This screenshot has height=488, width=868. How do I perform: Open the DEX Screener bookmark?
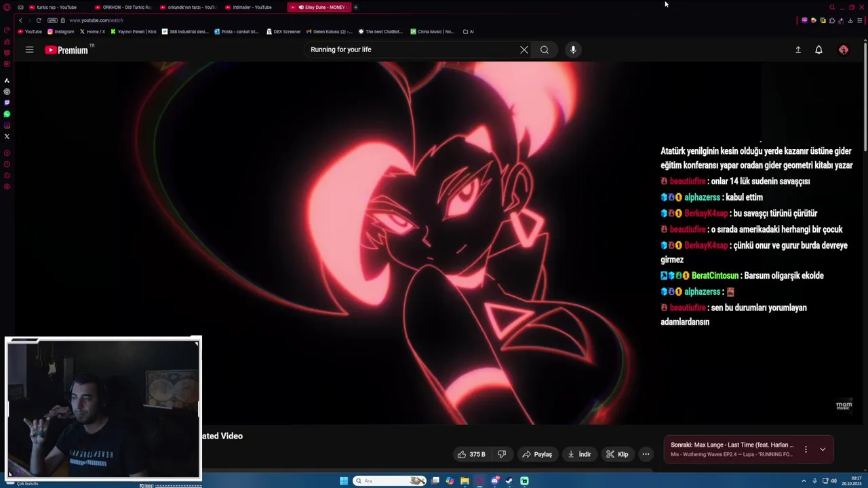[x=284, y=32]
